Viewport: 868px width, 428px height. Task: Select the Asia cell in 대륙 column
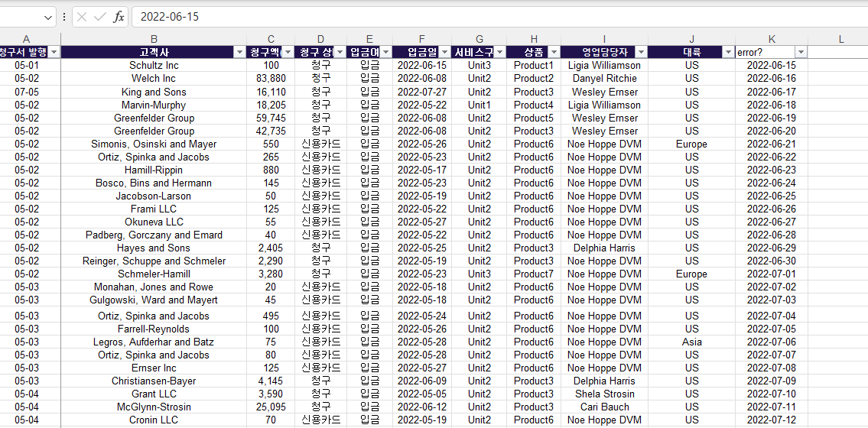pyautogui.click(x=691, y=342)
